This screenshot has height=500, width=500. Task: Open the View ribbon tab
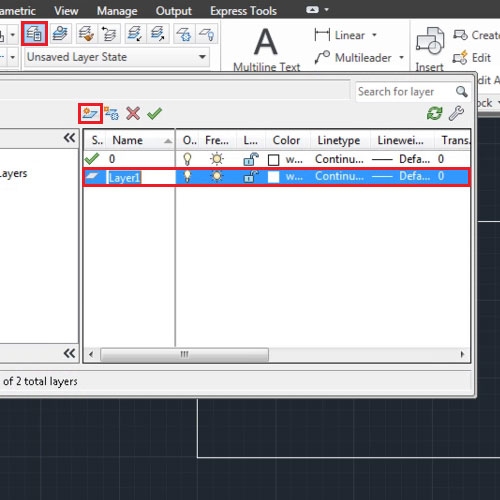click(66, 11)
